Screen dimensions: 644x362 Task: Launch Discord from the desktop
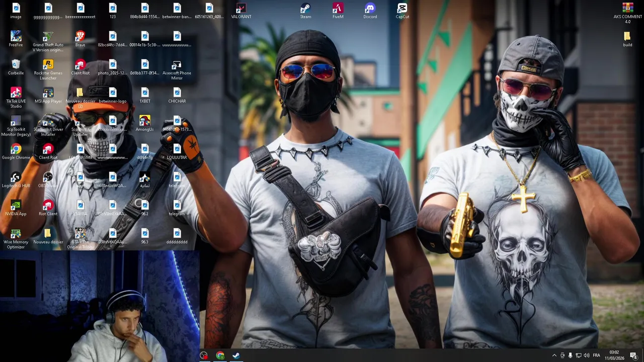370,11
